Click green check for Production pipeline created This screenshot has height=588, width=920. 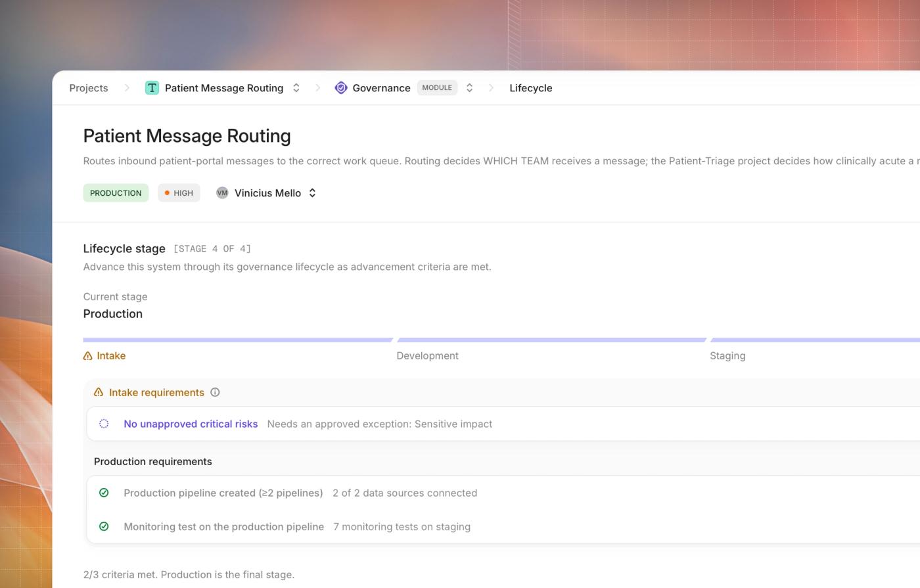click(x=104, y=493)
